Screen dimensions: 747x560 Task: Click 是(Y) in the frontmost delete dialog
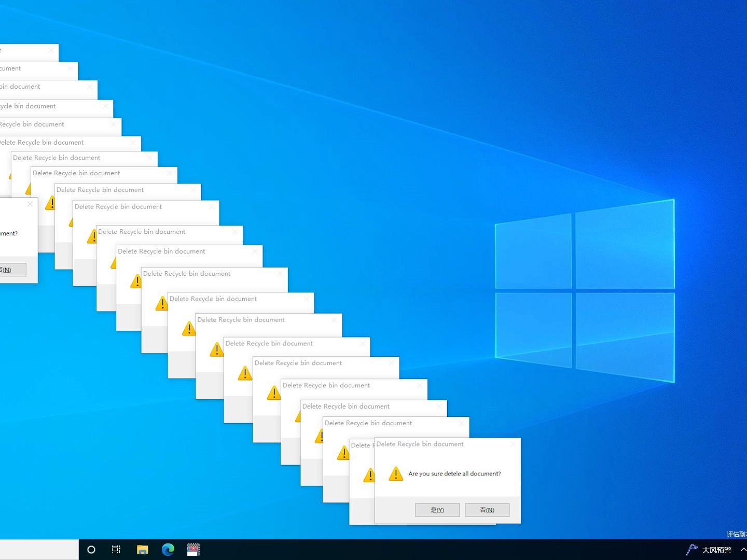[437, 510]
